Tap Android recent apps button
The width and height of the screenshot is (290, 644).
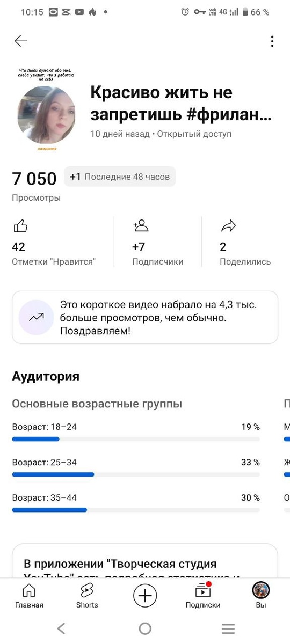click(x=228, y=628)
